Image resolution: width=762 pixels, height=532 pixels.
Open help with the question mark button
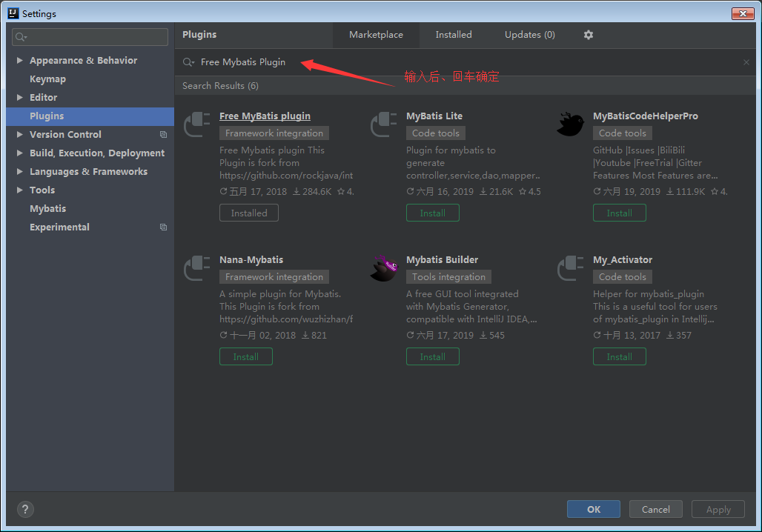(25, 509)
